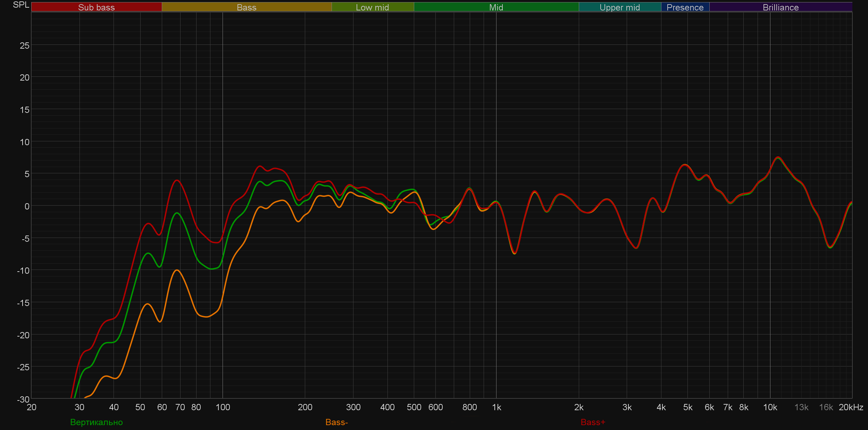Click the Upper mid band header
This screenshot has width=868, height=430.
tap(619, 7)
